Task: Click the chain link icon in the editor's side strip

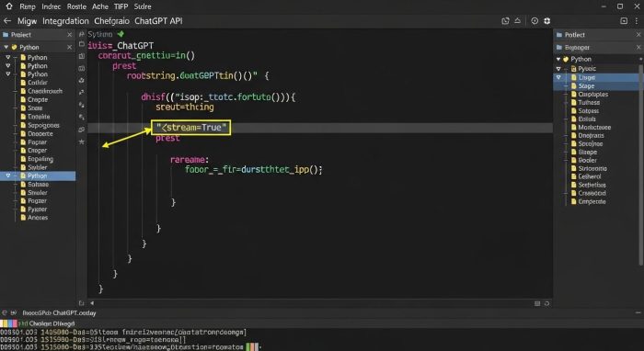Action: 81,130
